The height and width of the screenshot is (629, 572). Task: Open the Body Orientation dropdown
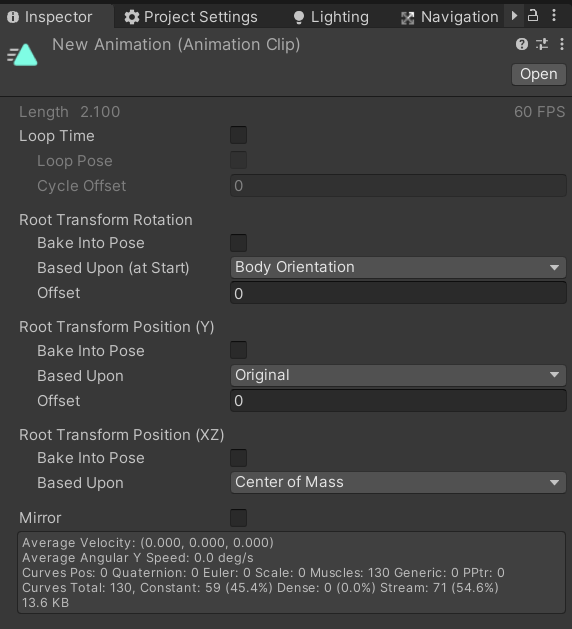pos(398,268)
